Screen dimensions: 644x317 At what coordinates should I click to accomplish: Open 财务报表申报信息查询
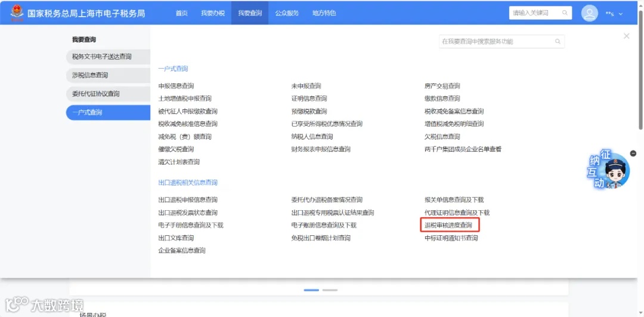tap(321, 149)
